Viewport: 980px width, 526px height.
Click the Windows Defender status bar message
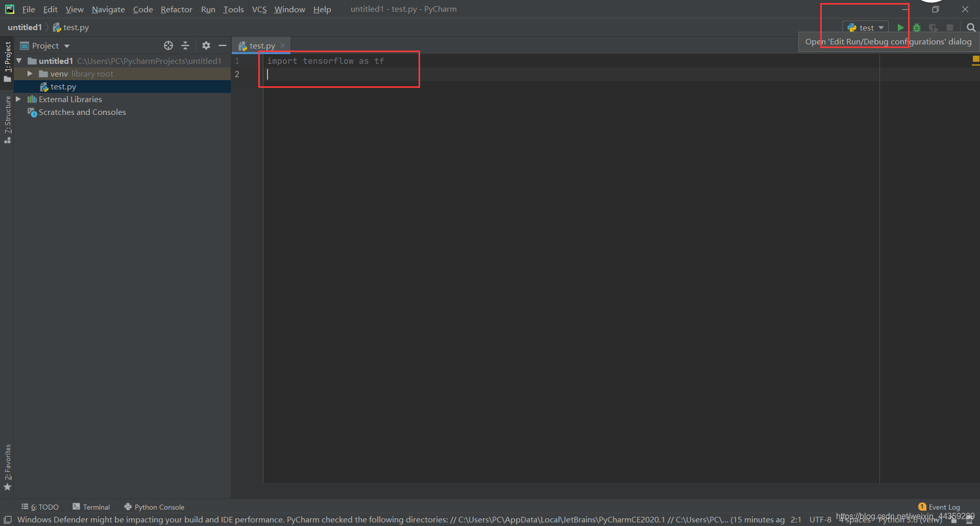tap(401, 519)
